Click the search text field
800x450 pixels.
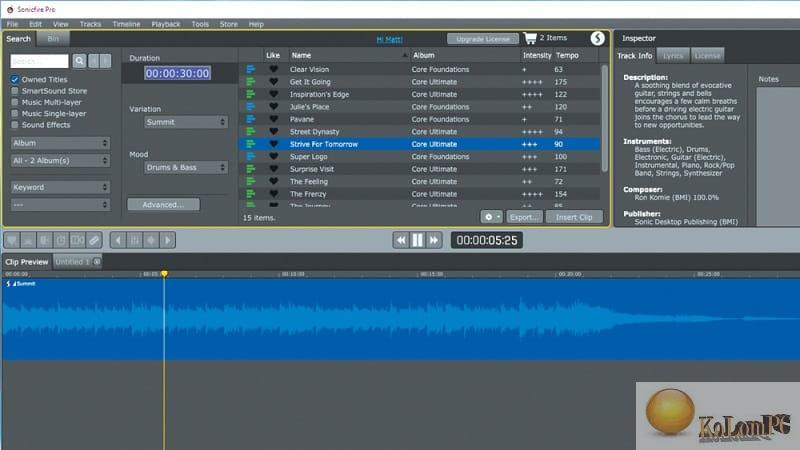(x=39, y=61)
